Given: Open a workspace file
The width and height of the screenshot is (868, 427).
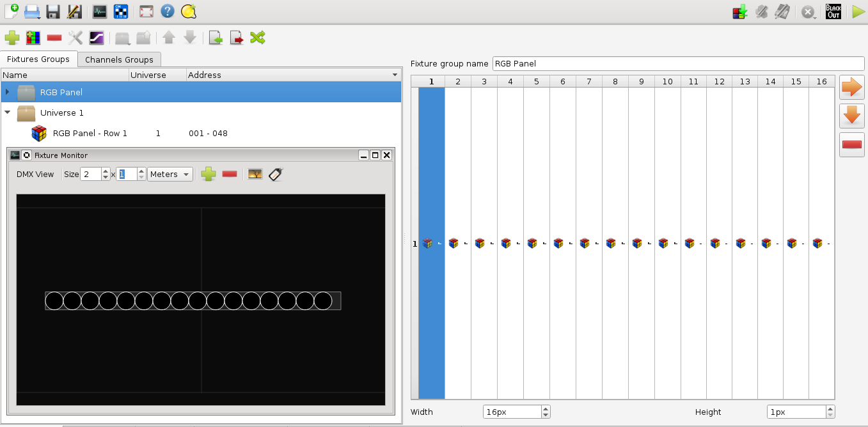Looking at the screenshot, I should (x=33, y=11).
